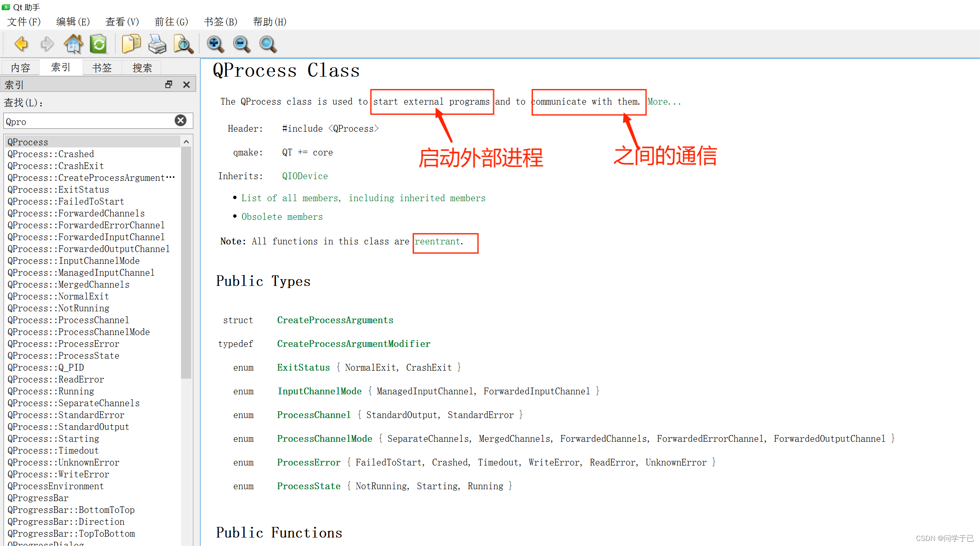Image resolution: width=980 pixels, height=546 pixels.
Task: Select QProcess::Running index entry
Action: pyautogui.click(x=93, y=391)
